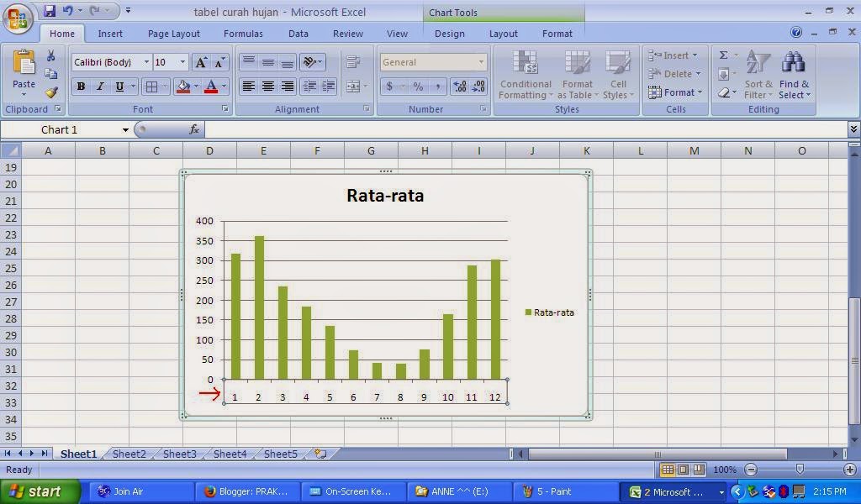
Task: Undo last action in Quick Access toolbar
Action: coord(67,10)
